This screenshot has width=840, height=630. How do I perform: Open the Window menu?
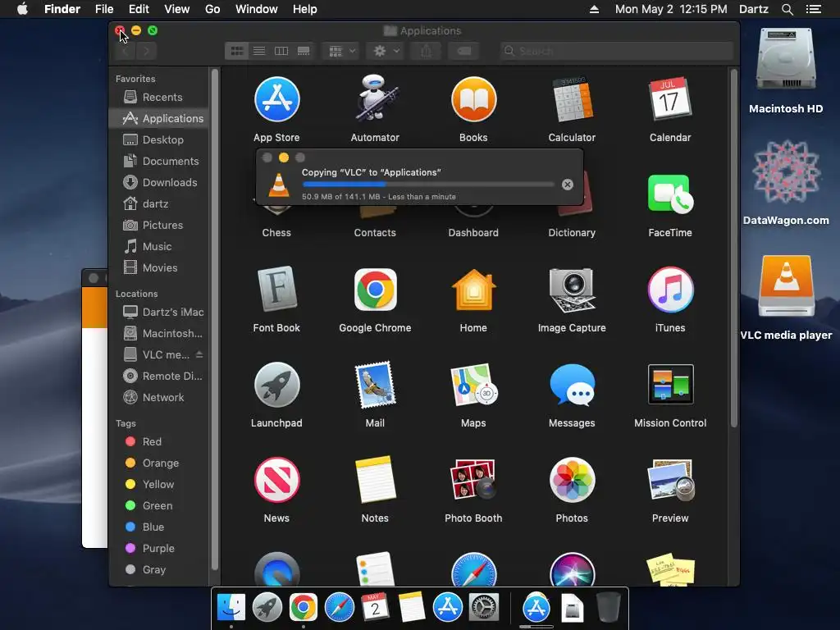pos(257,9)
